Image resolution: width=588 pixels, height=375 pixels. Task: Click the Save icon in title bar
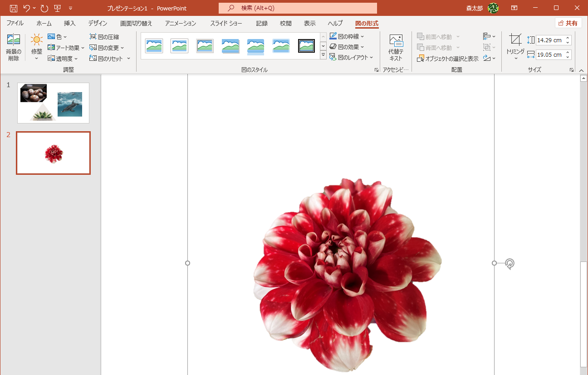(x=14, y=8)
